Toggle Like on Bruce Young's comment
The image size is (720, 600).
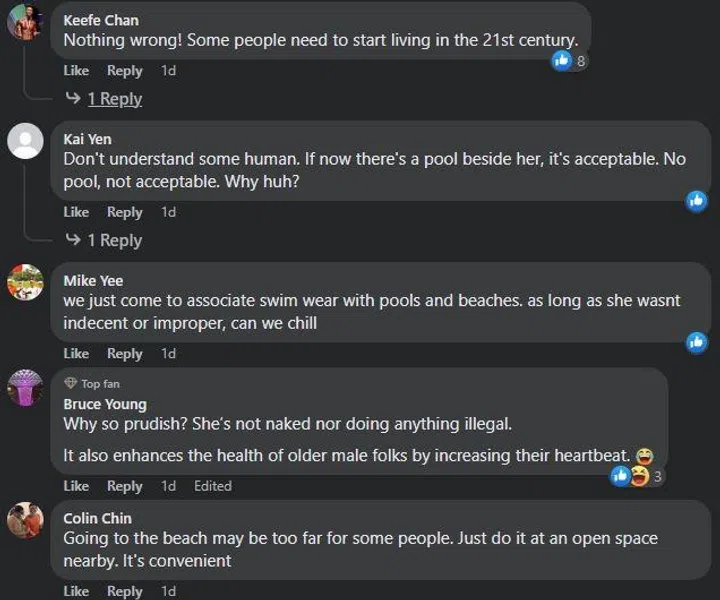click(76, 486)
